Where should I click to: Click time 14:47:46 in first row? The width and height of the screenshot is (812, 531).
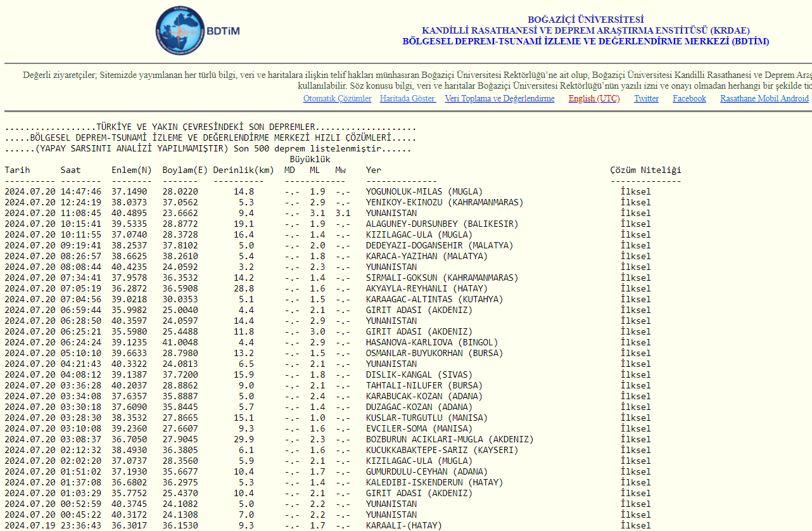coord(81,191)
